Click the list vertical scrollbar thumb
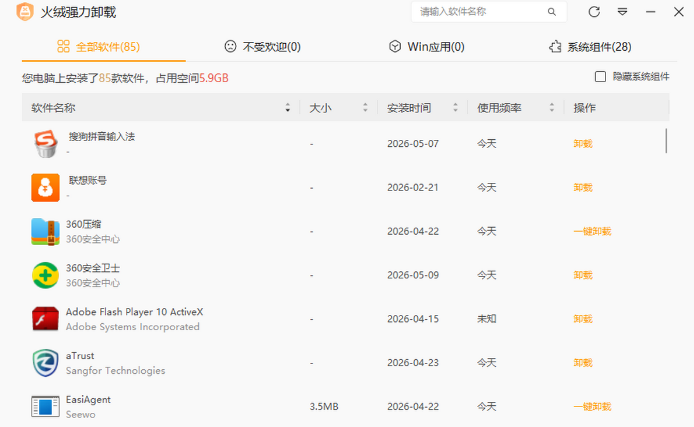Screen dimensions: 694x427 pyautogui.click(x=666, y=141)
